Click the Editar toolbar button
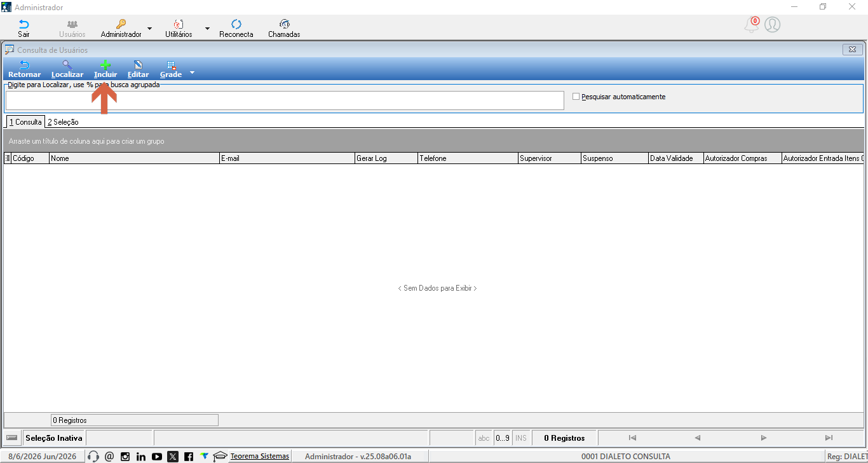The image size is (868, 463). pyautogui.click(x=138, y=69)
